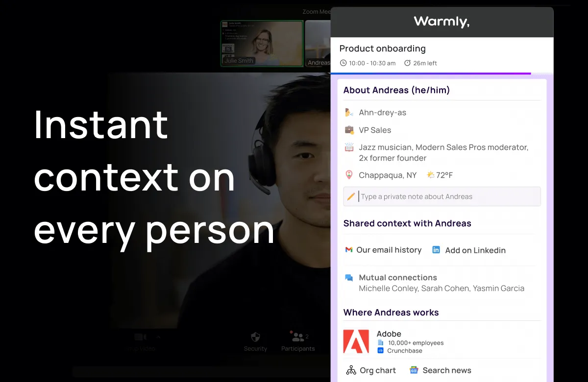Click the timer icon beside 26m left
This screenshot has width=588, height=382.
[x=407, y=63]
